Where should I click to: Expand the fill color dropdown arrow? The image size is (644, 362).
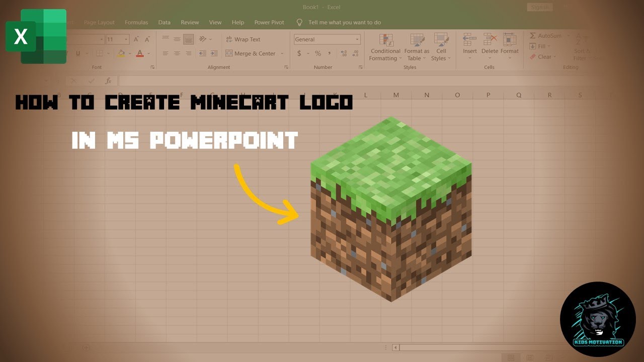[x=130, y=53]
